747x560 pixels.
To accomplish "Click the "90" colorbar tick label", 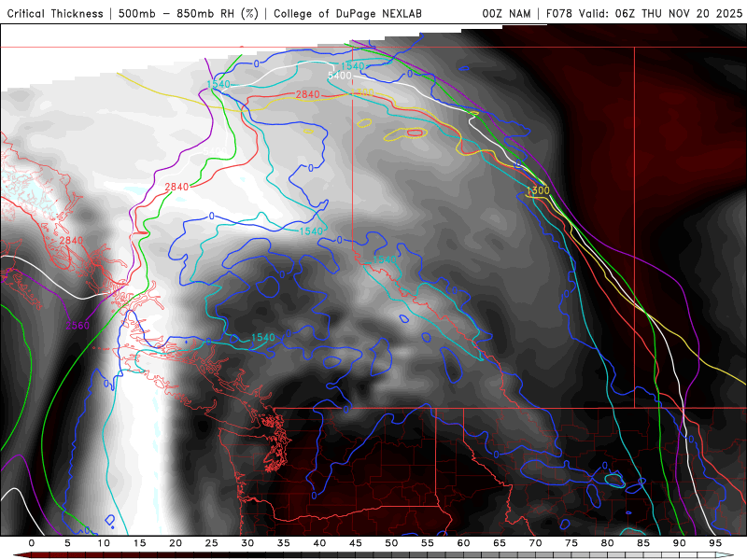I will click(679, 543).
